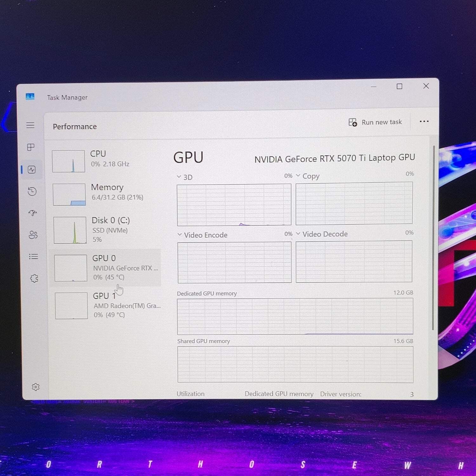The width and height of the screenshot is (476, 476).
Task: Select the Performance page sidebar icon
Action: [x=32, y=170]
